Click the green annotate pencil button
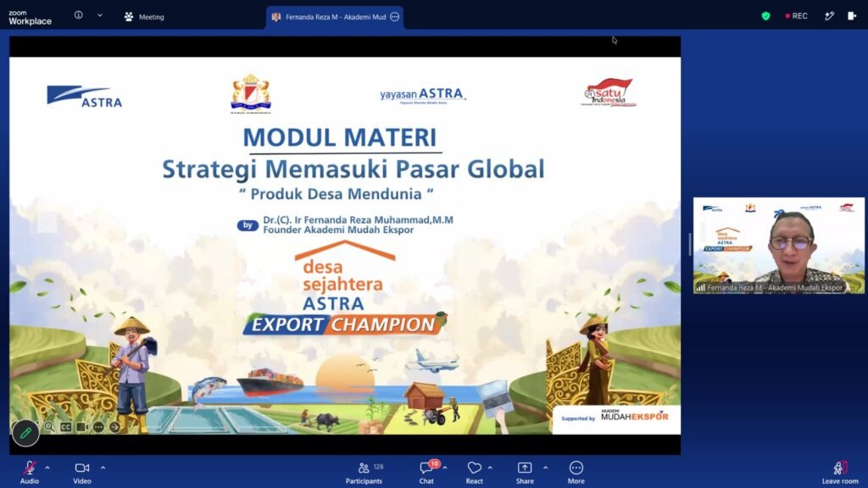Image resolution: width=868 pixels, height=488 pixels. click(x=25, y=433)
